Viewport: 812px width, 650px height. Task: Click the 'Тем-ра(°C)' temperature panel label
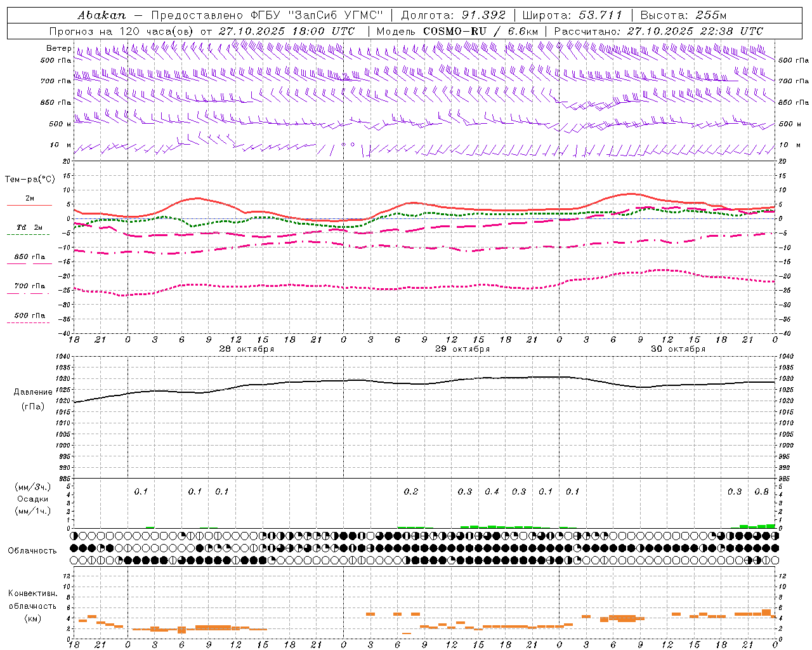(30, 180)
